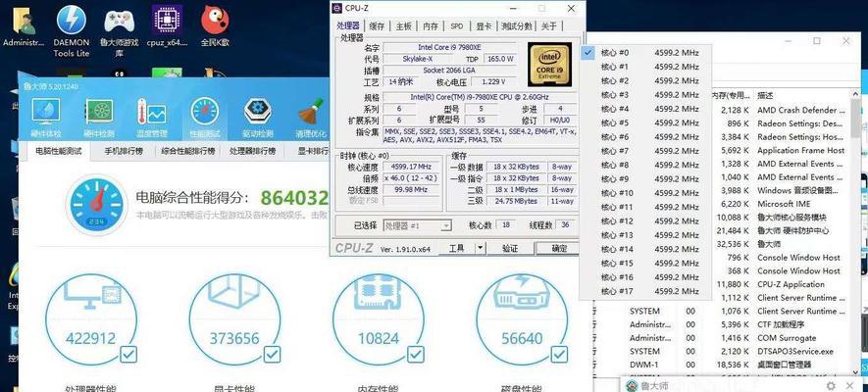
Task: Open the Administrator folder desktop icon
Action: pos(24,27)
